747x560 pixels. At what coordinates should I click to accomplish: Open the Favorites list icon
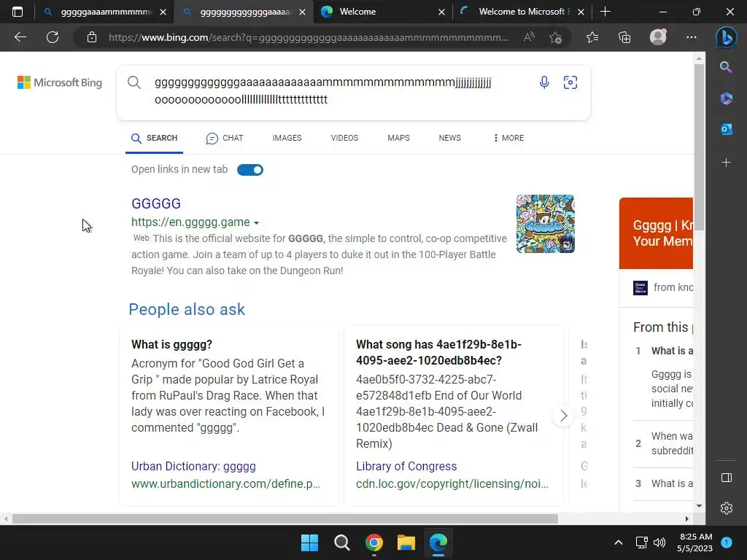tap(592, 37)
